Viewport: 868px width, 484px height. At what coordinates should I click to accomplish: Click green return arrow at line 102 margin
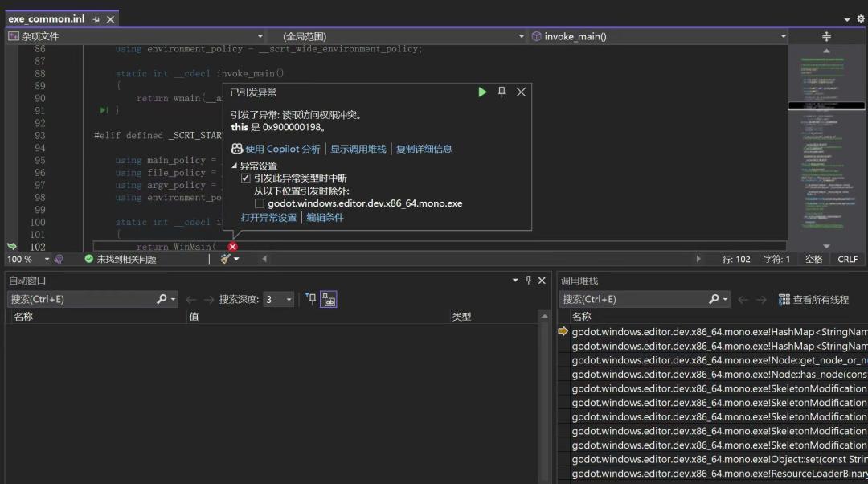click(x=11, y=247)
